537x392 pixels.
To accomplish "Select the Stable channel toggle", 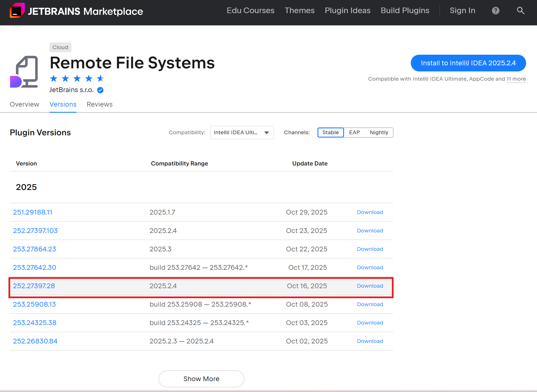I will click(330, 133).
